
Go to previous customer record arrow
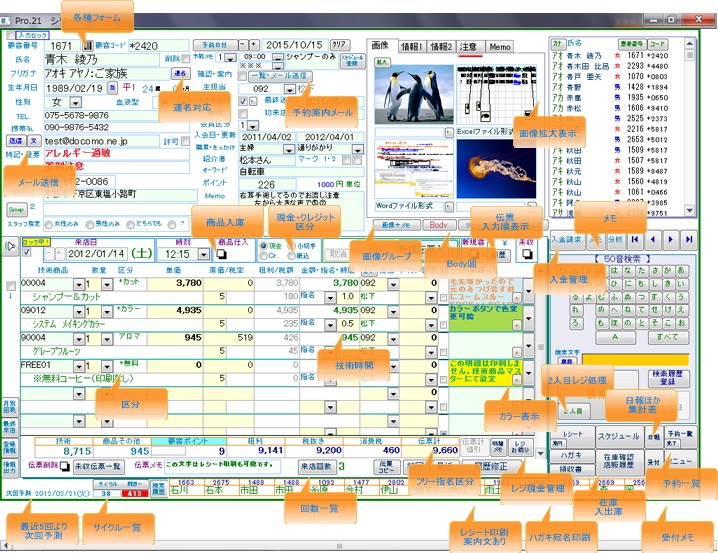coord(652,240)
